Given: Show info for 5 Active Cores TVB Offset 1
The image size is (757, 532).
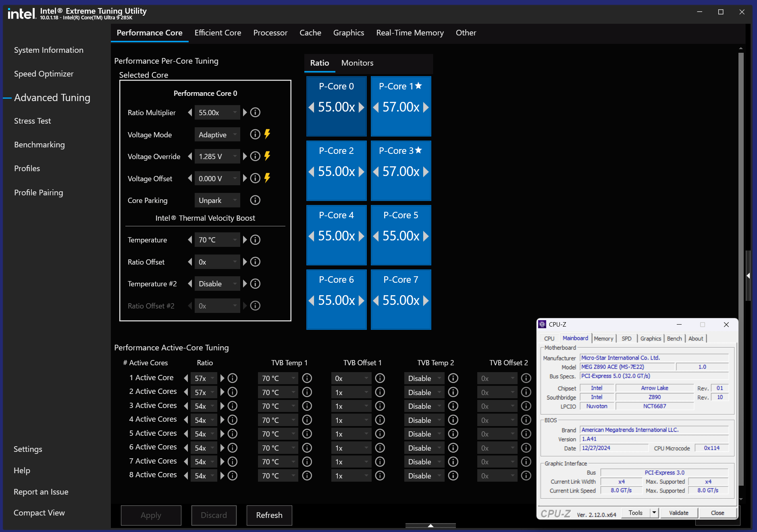Looking at the screenshot, I should click(x=380, y=434).
